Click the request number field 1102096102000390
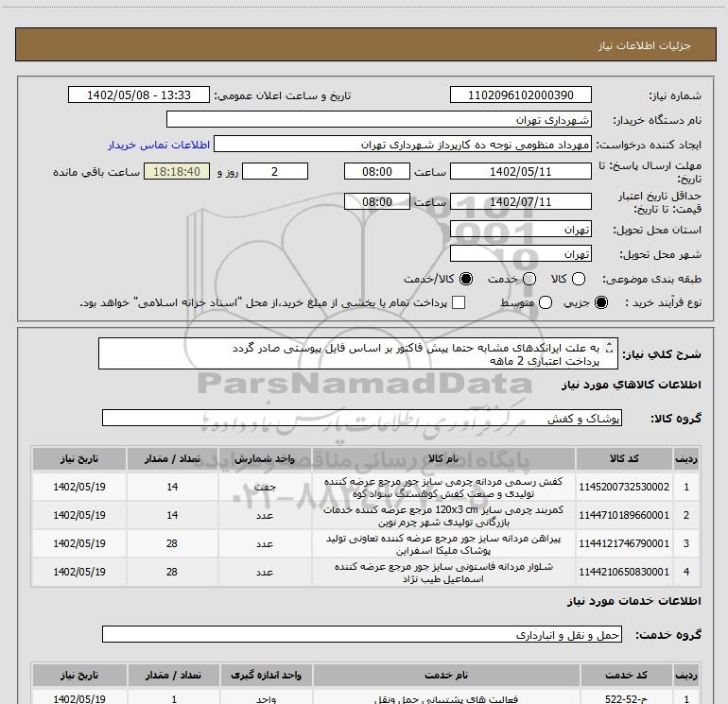The width and height of the screenshot is (728, 704). point(520,94)
